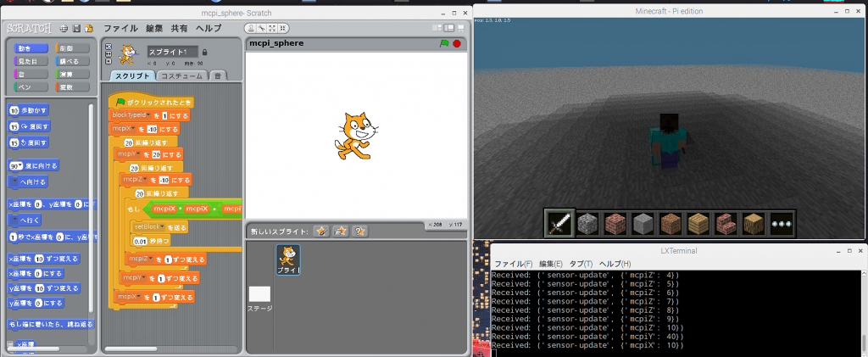Click the green flag to start scripts
The height and width of the screenshot is (357, 868).
click(444, 43)
